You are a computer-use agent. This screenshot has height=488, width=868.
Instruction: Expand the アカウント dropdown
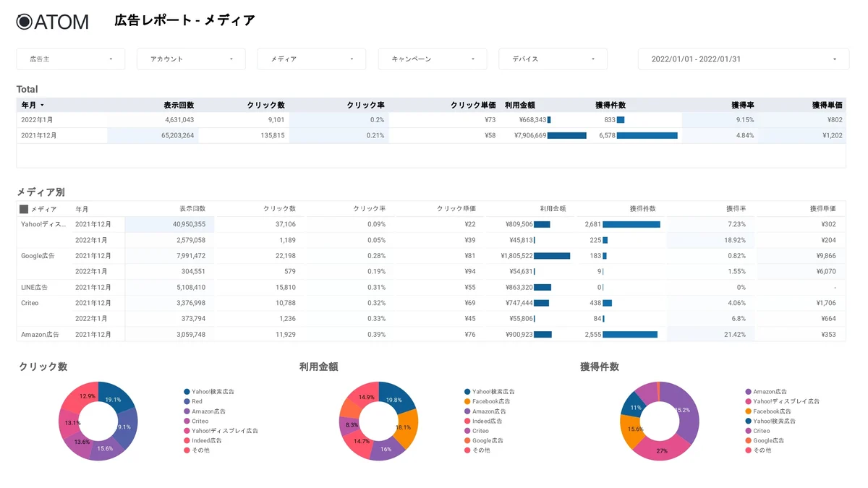point(191,59)
